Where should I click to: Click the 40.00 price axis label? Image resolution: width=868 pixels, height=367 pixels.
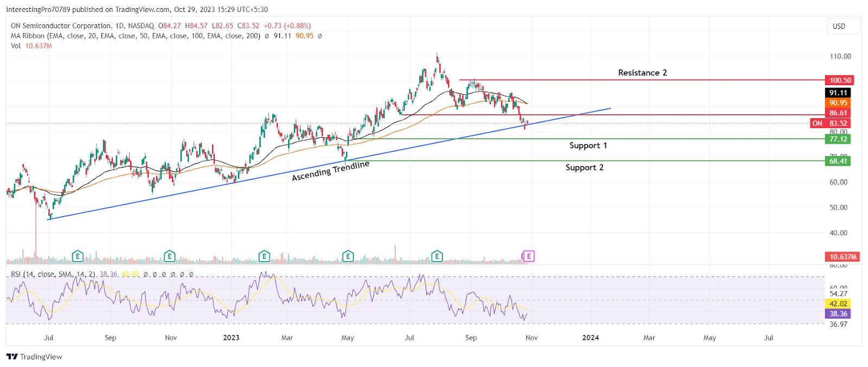[838, 233]
